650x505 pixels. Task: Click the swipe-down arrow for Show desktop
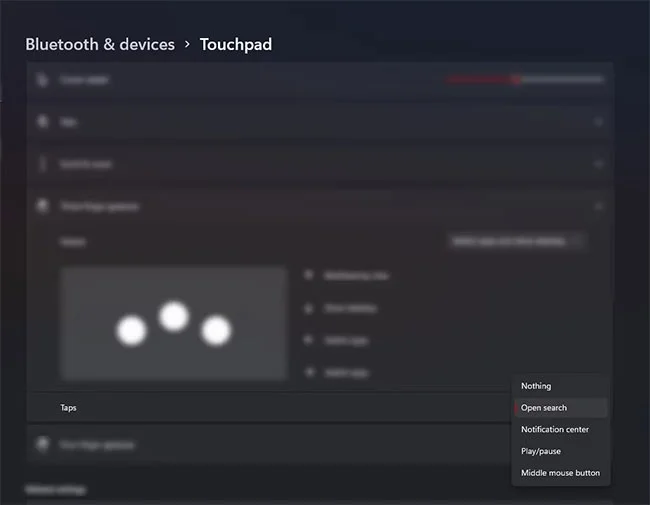click(308, 308)
